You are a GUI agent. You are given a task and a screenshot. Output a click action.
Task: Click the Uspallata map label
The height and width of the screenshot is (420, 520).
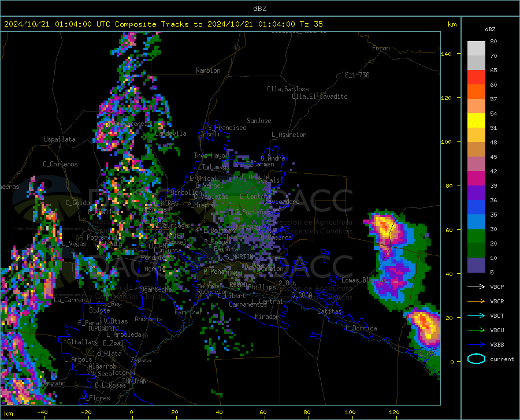[x=60, y=139]
